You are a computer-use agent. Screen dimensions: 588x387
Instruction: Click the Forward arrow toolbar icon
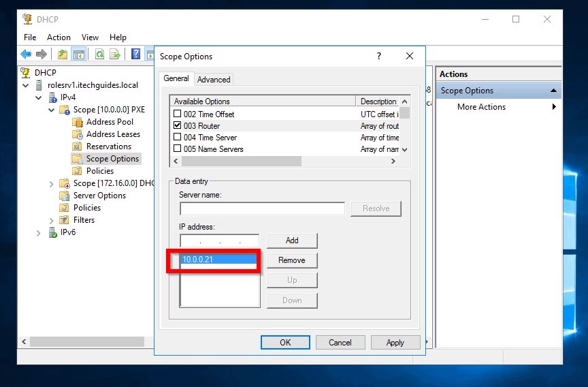pos(42,54)
